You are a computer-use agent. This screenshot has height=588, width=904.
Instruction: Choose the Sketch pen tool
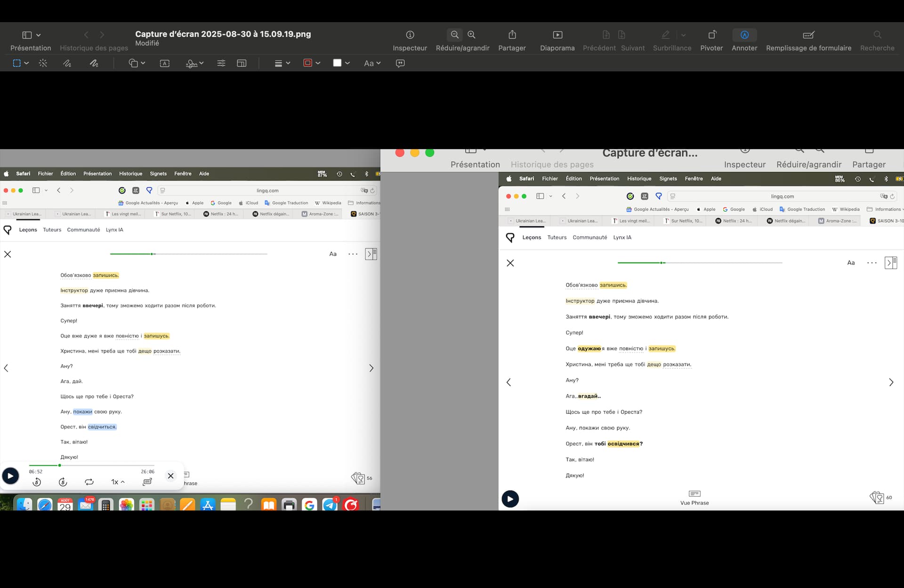pyautogui.click(x=67, y=63)
